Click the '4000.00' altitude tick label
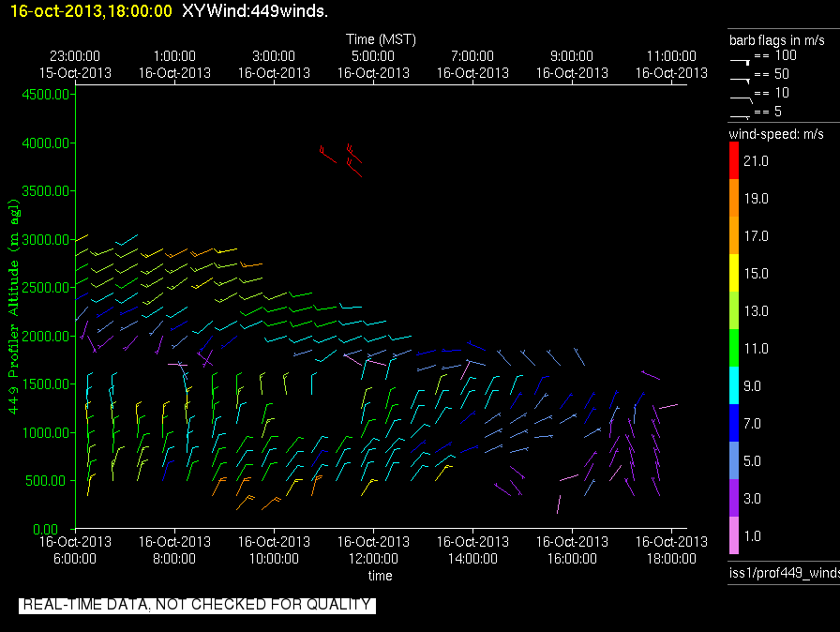This screenshot has height=632, width=840. pos(46,143)
